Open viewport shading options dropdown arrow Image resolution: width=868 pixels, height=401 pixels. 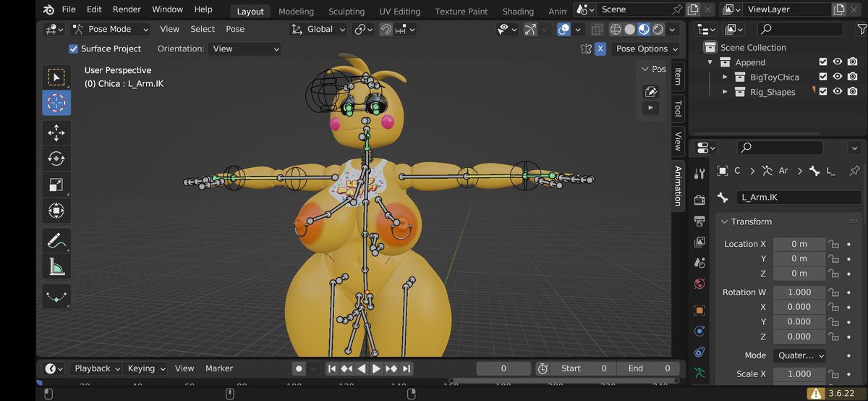tap(673, 30)
